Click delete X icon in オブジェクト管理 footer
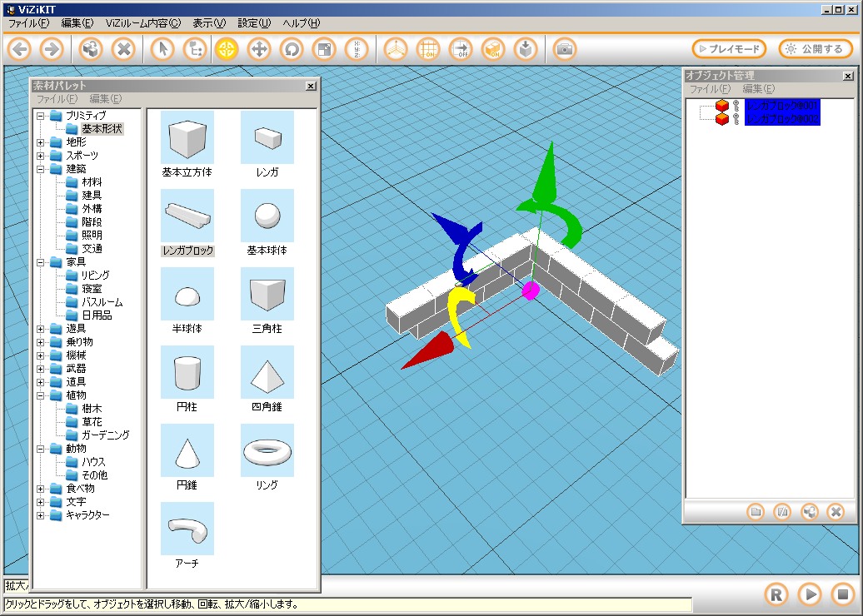Image resolution: width=863 pixels, height=616 pixels. click(836, 512)
